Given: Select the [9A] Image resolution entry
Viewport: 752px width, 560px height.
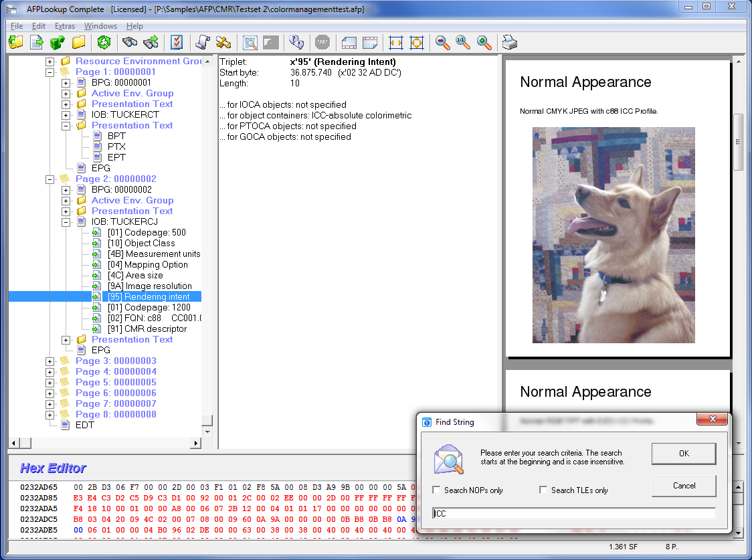Looking at the screenshot, I should (x=150, y=286).
